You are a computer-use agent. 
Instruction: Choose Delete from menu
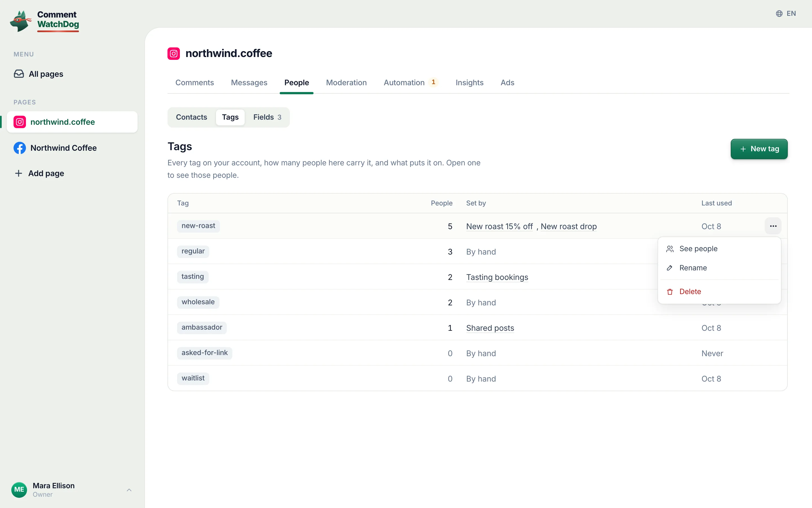click(720, 292)
